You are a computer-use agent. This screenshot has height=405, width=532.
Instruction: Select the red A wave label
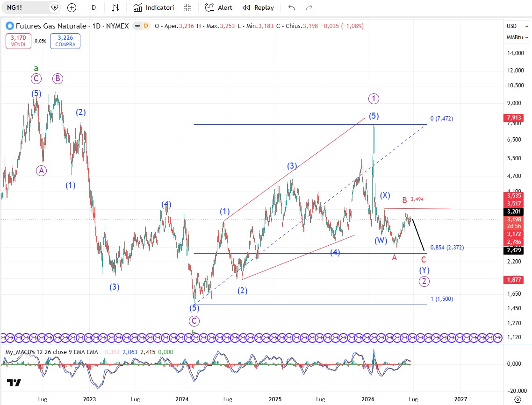pos(394,258)
